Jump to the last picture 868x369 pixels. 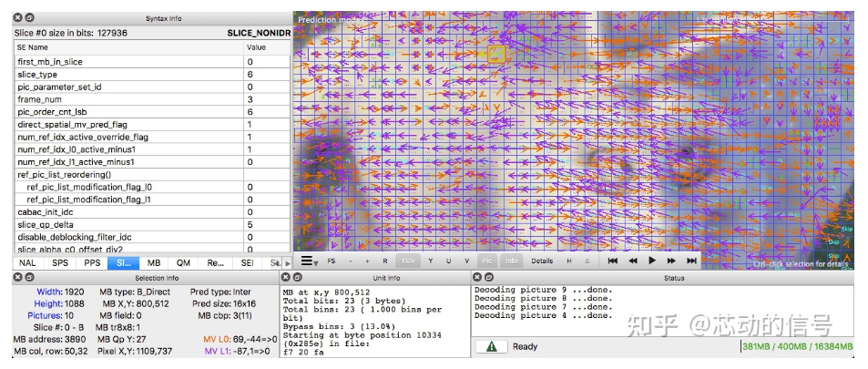(x=692, y=261)
